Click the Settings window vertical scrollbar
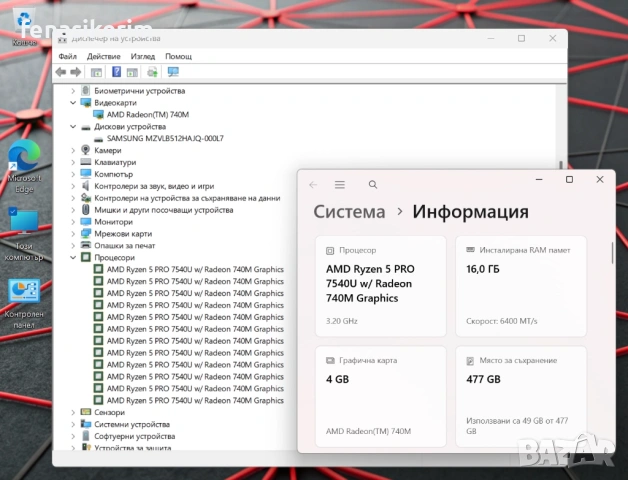Screen dimensions: 628x480 tap(612, 253)
